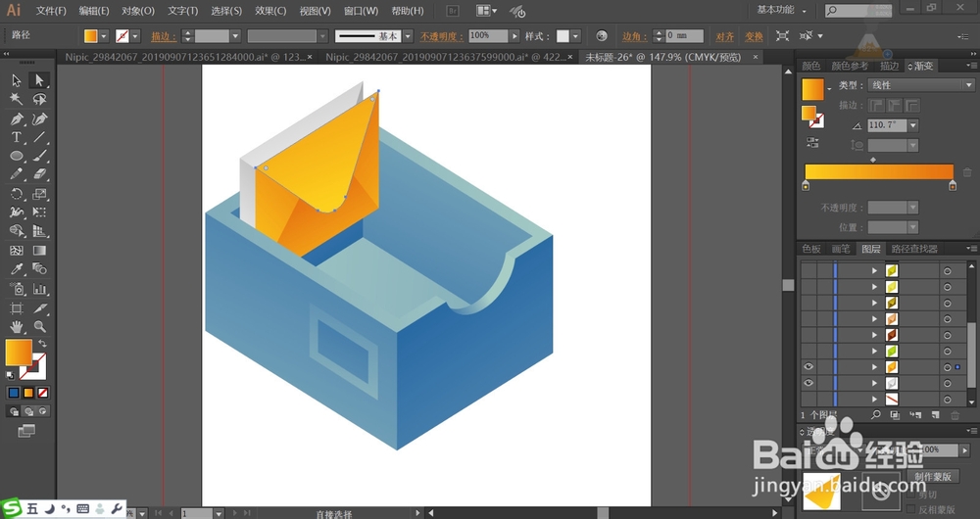Enable the 反相蒙版 checkbox
The width and height of the screenshot is (980, 519).
[910, 509]
